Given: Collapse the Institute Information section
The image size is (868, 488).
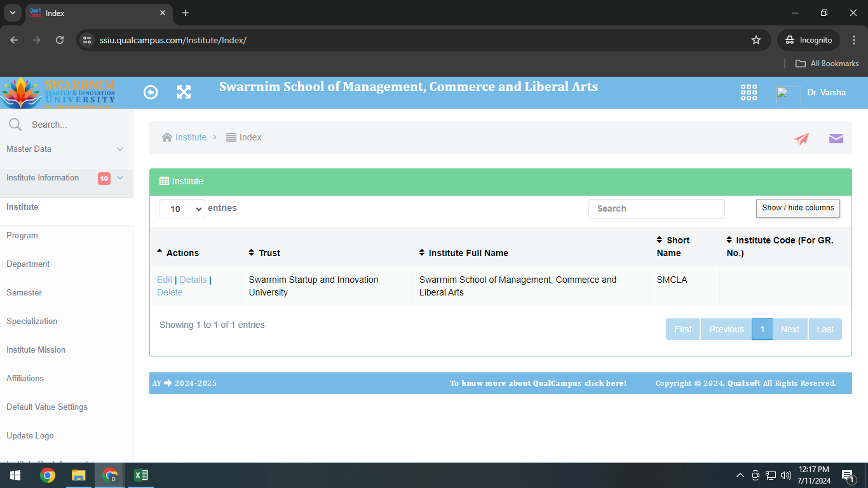Looking at the screenshot, I should 66,178.
